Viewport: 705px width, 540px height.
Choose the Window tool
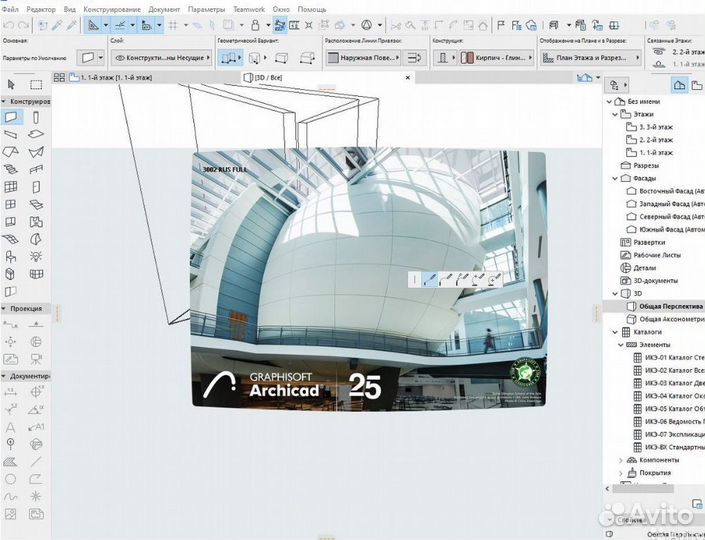click(x=11, y=205)
